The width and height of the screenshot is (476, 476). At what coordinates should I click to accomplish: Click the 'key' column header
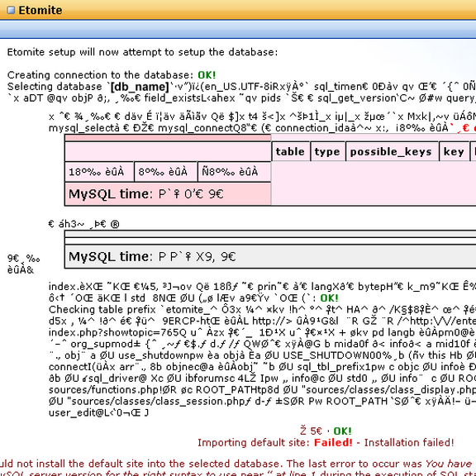click(454, 151)
